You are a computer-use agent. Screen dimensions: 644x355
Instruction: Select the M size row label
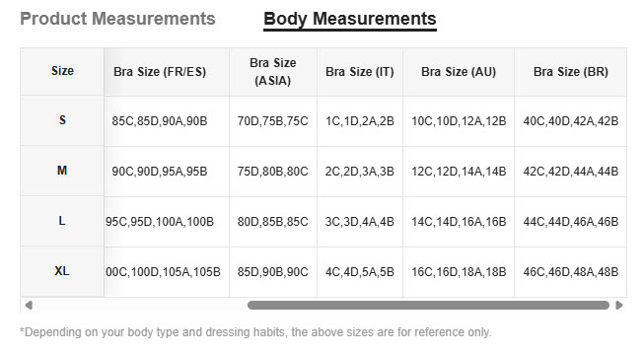tap(62, 171)
